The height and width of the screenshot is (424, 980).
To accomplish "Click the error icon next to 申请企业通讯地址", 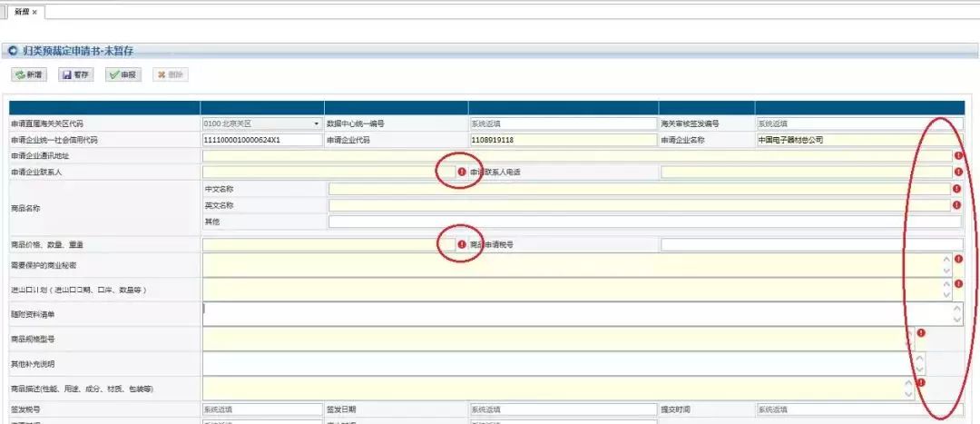I will (x=957, y=155).
